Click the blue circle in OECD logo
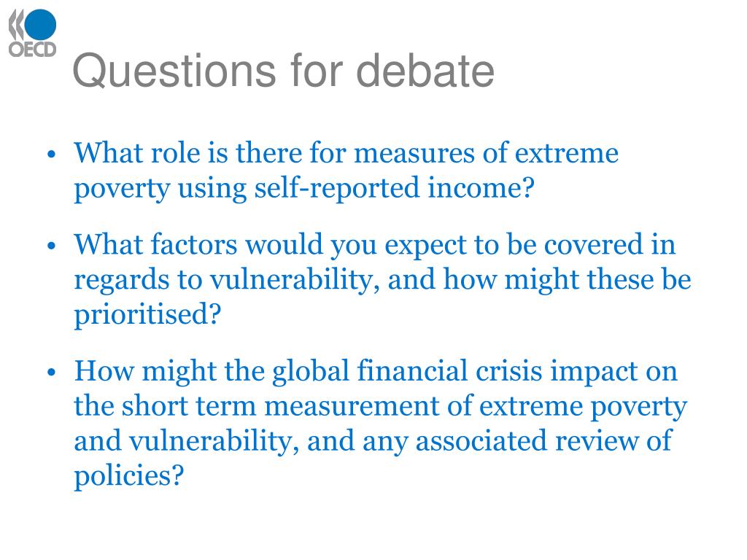Viewport: 747px width, 560px height. (40, 24)
